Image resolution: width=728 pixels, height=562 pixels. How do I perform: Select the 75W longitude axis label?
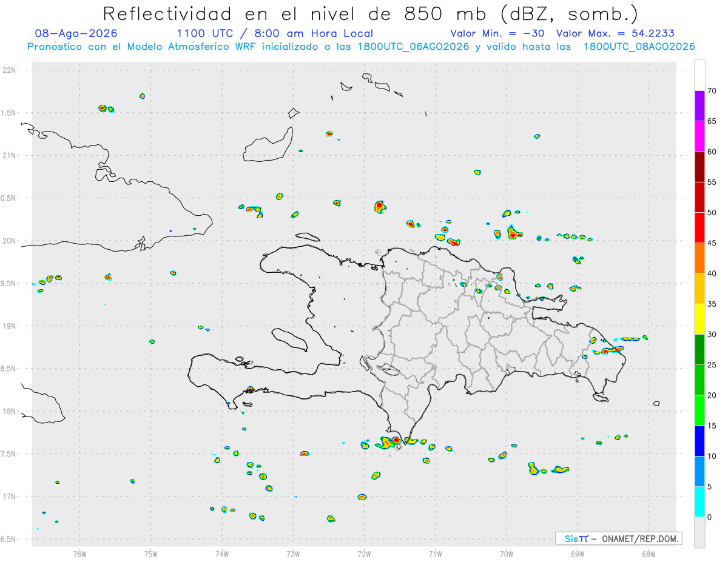[151, 554]
